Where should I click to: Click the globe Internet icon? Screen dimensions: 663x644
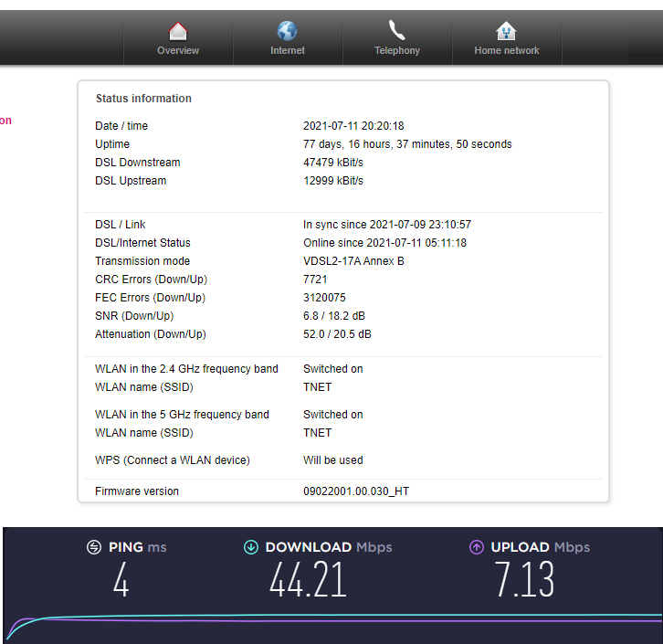click(287, 31)
